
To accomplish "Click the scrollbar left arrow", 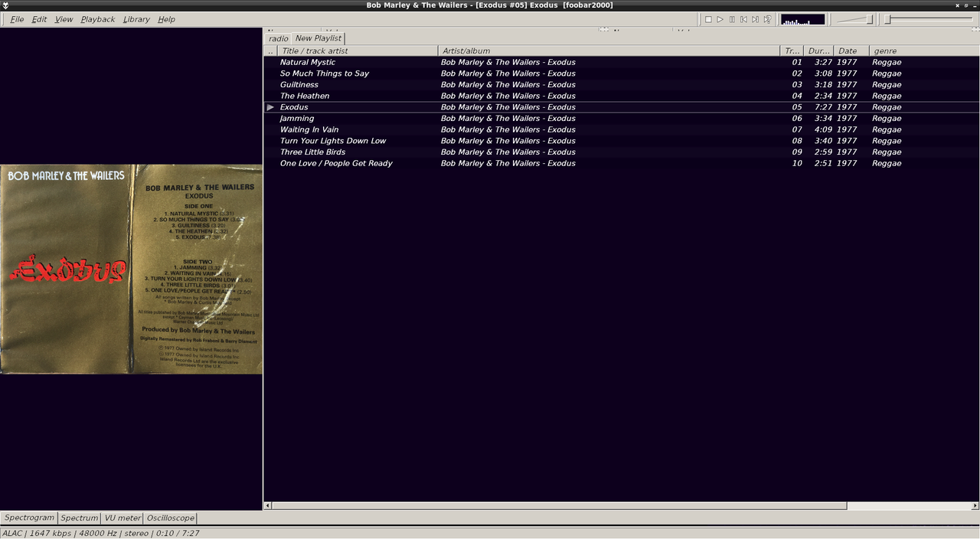I will point(267,505).
